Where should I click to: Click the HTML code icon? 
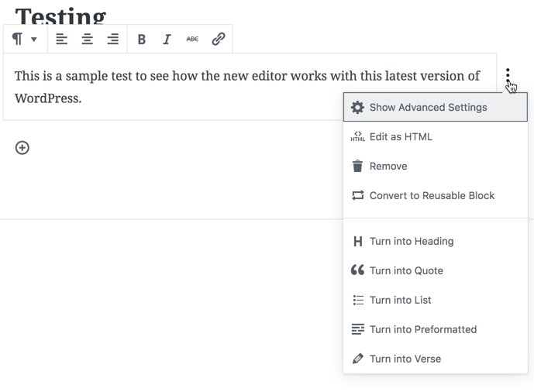click(x=357, y=136)
